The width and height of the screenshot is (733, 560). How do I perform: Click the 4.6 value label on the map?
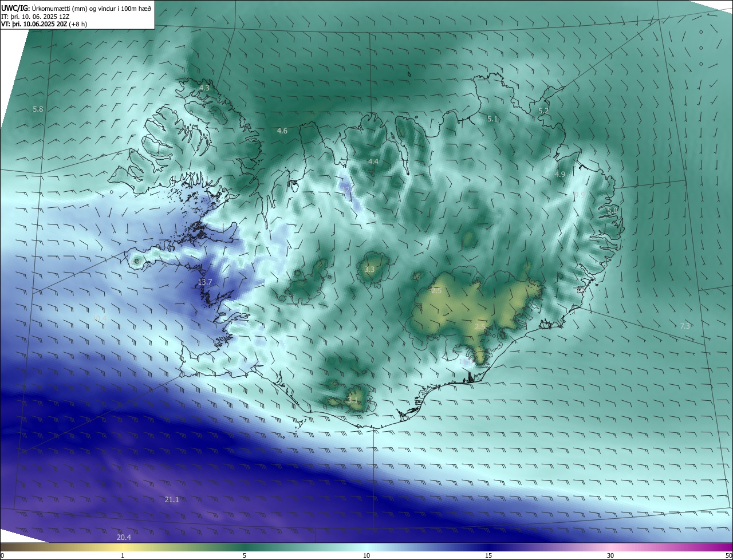tap(282, 131)
